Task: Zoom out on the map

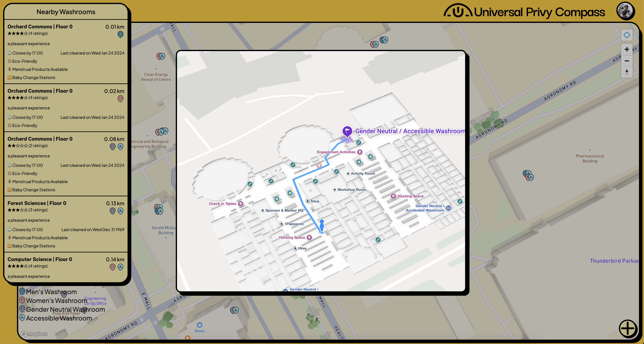Action: pos(627,61)
